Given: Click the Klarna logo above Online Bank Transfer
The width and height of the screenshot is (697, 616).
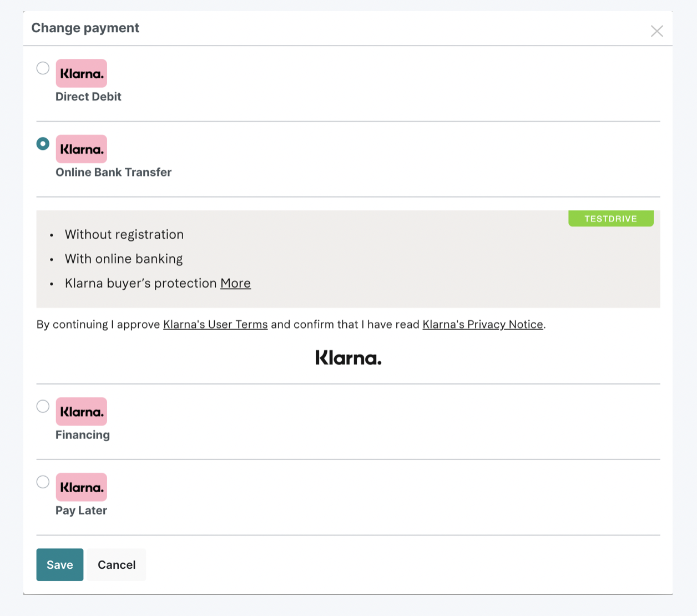Looking at the screenshot, I should [82, 149].
